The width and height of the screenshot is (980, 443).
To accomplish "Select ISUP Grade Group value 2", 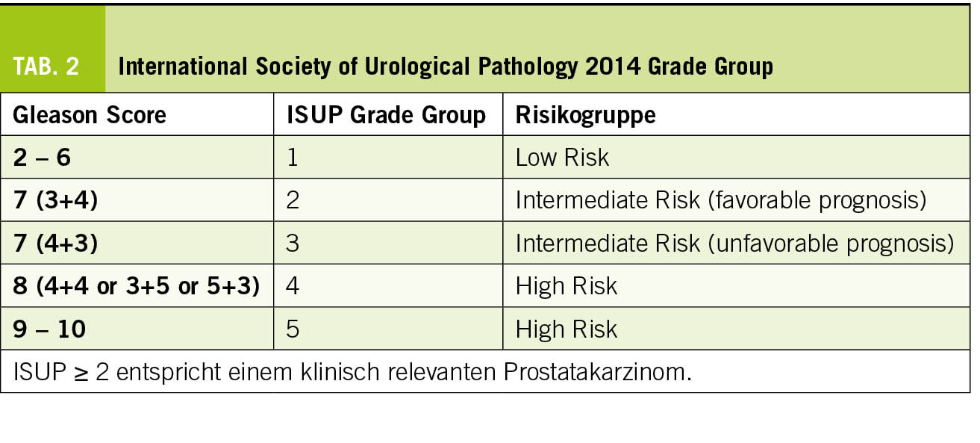I will tap(293, 200).
